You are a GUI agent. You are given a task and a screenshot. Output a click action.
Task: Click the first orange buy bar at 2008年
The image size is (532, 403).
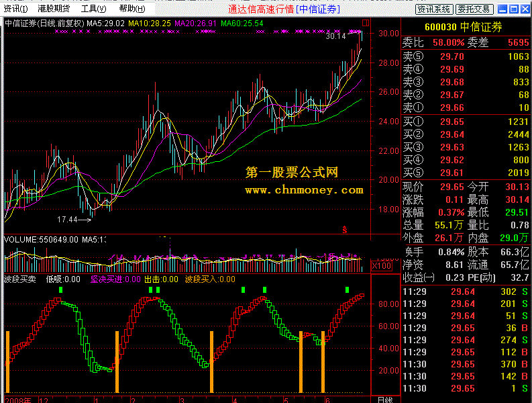point(8,362)
